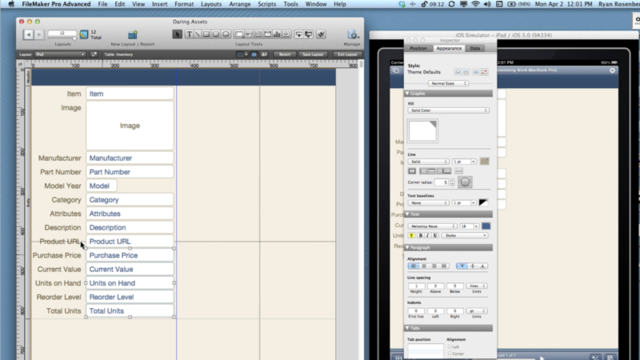Select the Text tool (T) in toolbar
This screenshot has width=640, height=360.
189,34
